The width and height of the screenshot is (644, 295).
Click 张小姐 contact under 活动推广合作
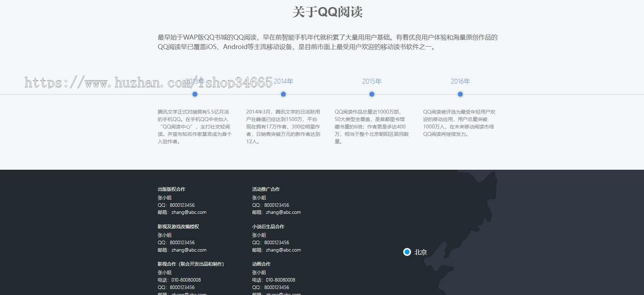(x=259, y=198)
